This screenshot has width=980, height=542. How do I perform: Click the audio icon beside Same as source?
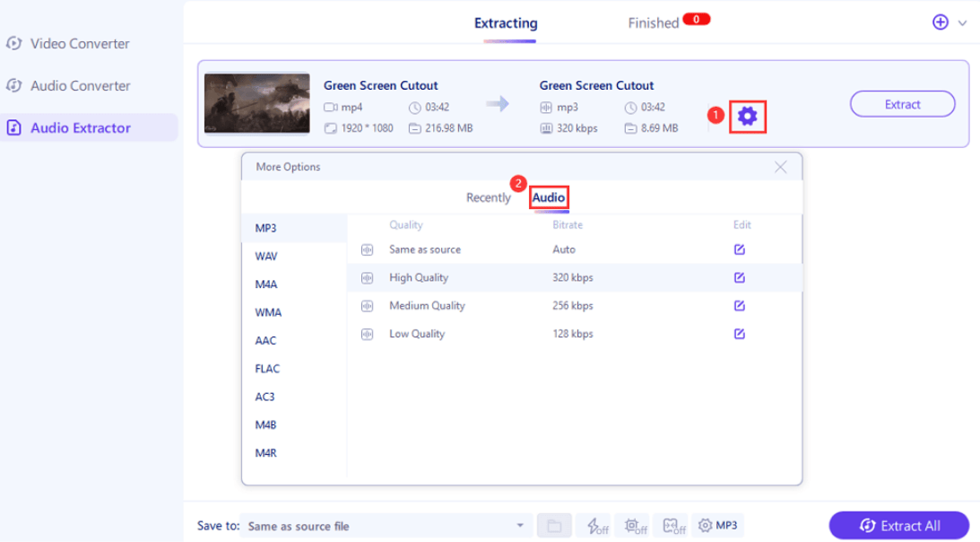coord(367,249)
